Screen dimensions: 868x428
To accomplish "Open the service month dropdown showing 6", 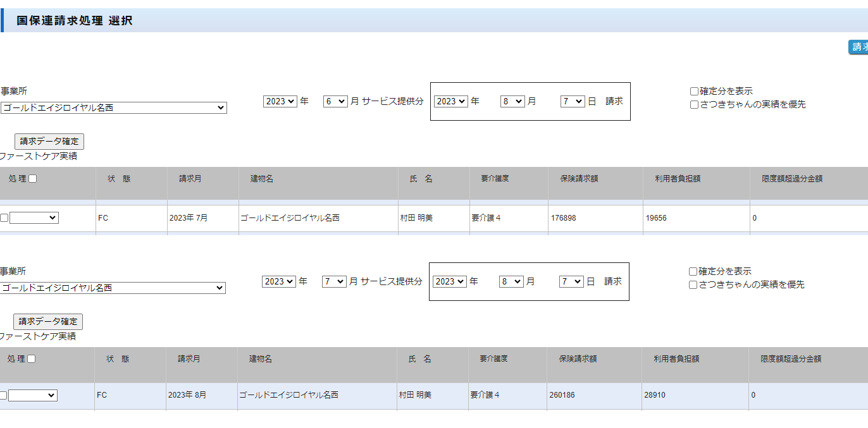I will point(335,101).
